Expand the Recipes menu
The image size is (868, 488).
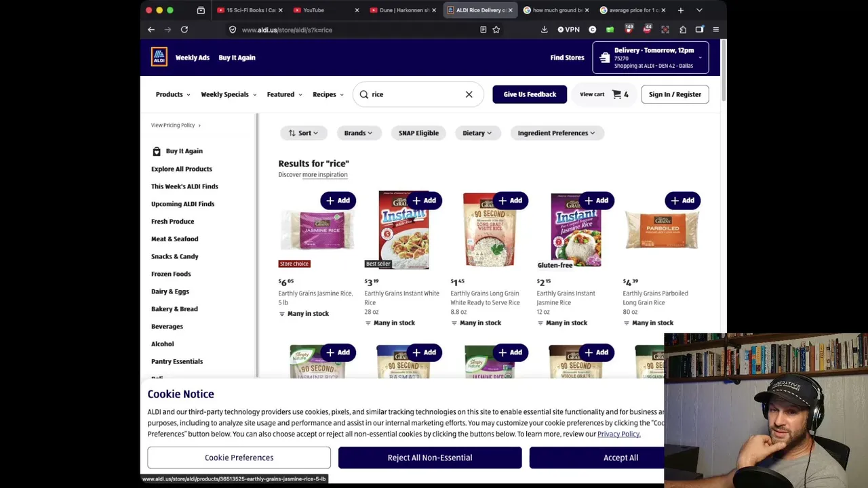[x=328, y=94]
